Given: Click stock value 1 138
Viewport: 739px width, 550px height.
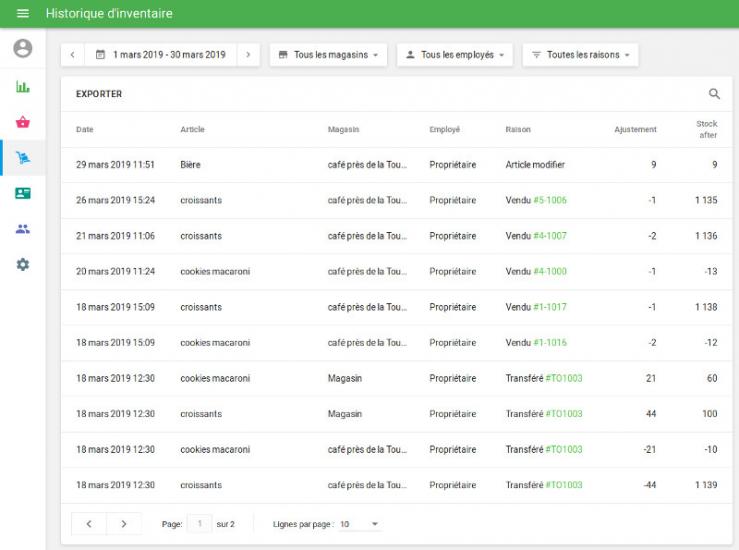Looking at the screenshot, I should coord(706,307).
